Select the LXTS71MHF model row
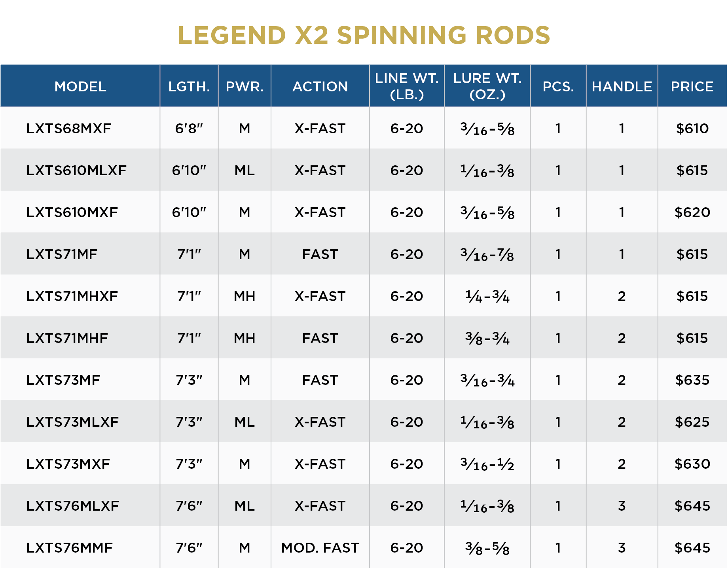 pyautogui.click(x=364, y=338)
